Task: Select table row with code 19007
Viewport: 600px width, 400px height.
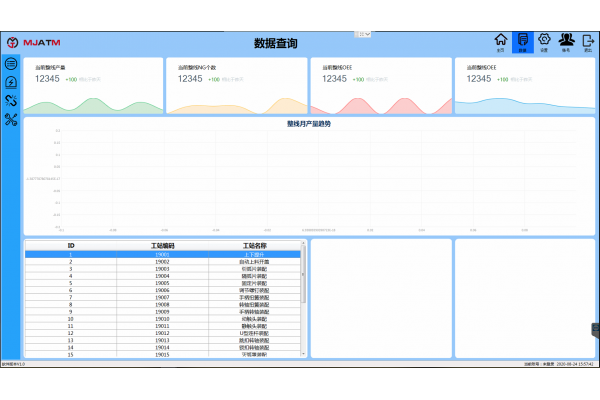Action: coord(163,297)
